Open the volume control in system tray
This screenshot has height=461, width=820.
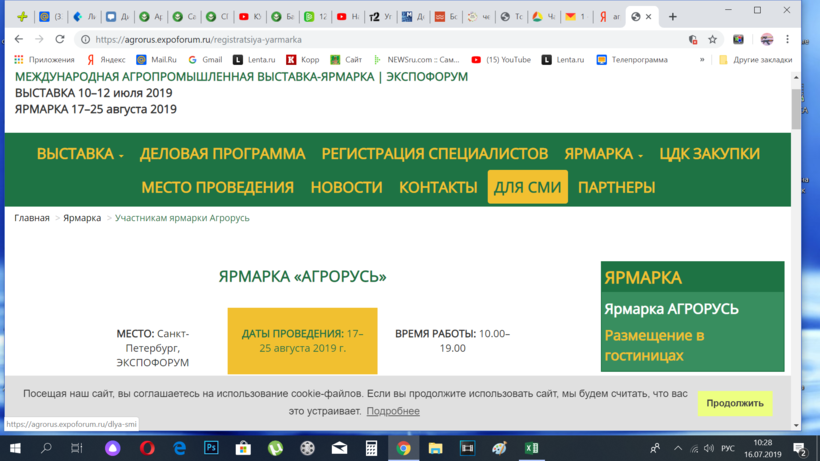tap(709, 448)
